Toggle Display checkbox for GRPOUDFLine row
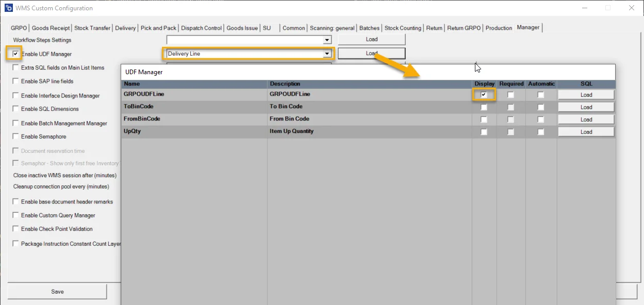 click(x=484, y=95)
